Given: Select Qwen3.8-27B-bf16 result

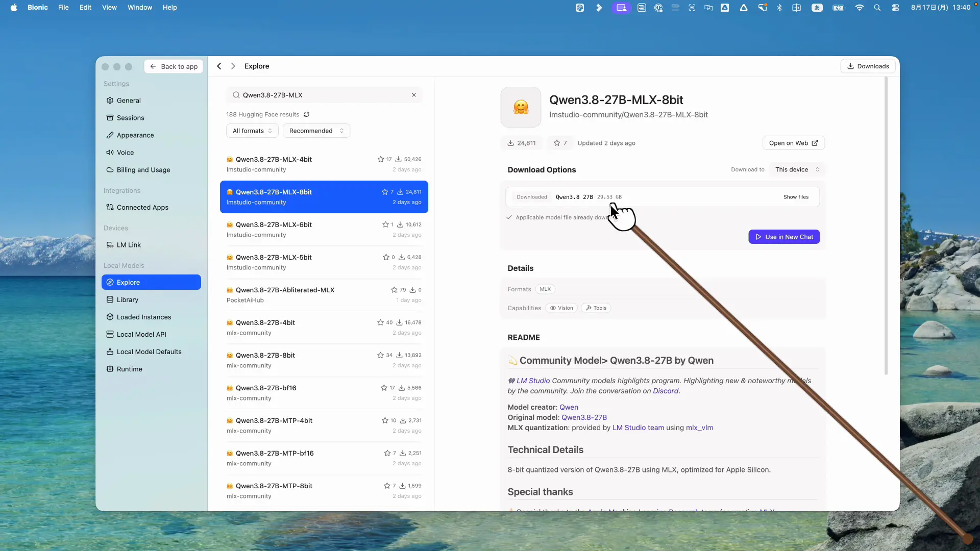Looking at the screenshot, I should pyautogui.click(x=324, y=393).
